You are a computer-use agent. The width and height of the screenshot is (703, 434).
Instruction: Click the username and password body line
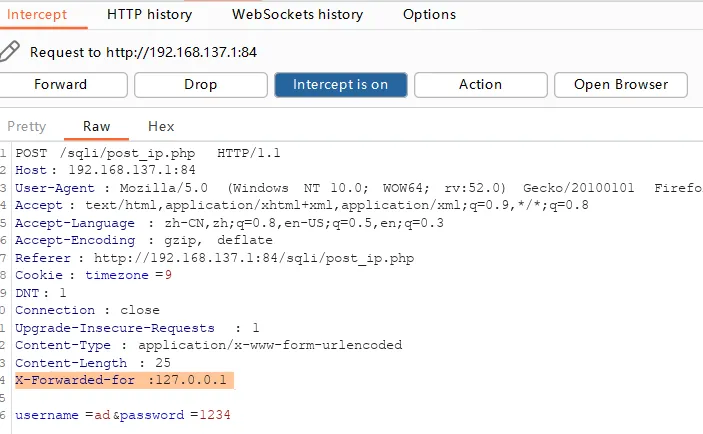pos(123,415)
